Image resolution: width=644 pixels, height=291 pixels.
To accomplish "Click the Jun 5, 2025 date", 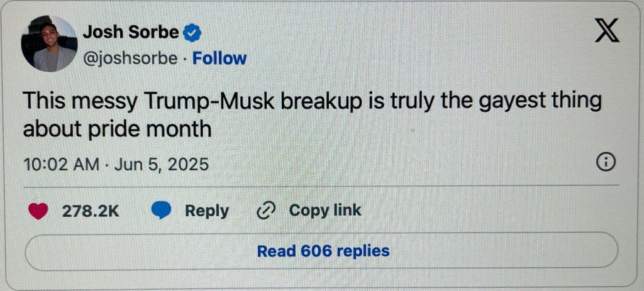I will click(161, 164).
